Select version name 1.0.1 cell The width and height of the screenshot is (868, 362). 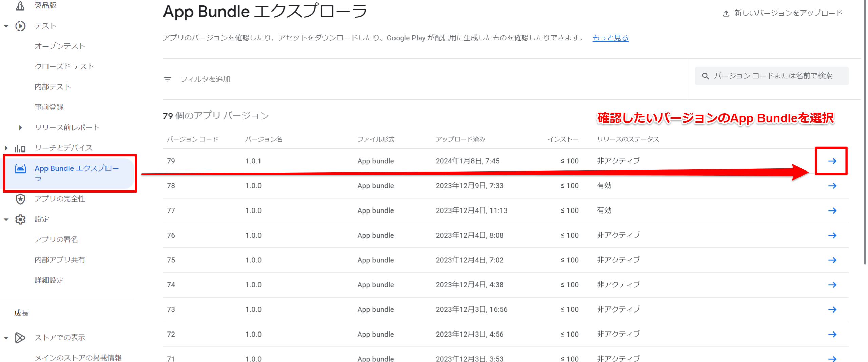(x=253, y=161)
